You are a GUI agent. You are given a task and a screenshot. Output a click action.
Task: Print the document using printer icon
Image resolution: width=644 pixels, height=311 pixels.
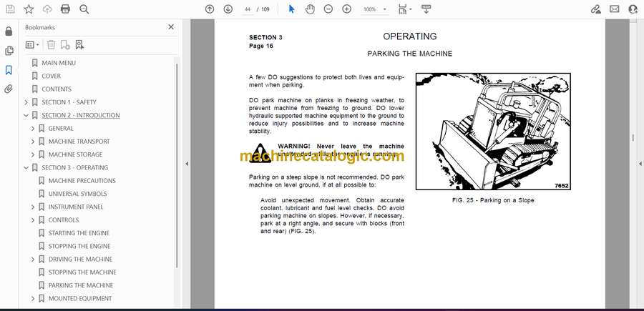point(65,9)
